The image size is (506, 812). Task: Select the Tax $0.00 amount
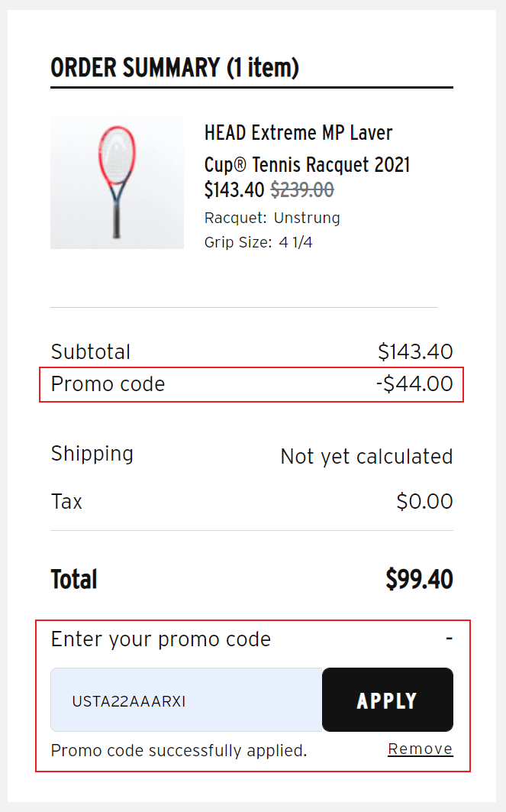click(x=424, y=502)
